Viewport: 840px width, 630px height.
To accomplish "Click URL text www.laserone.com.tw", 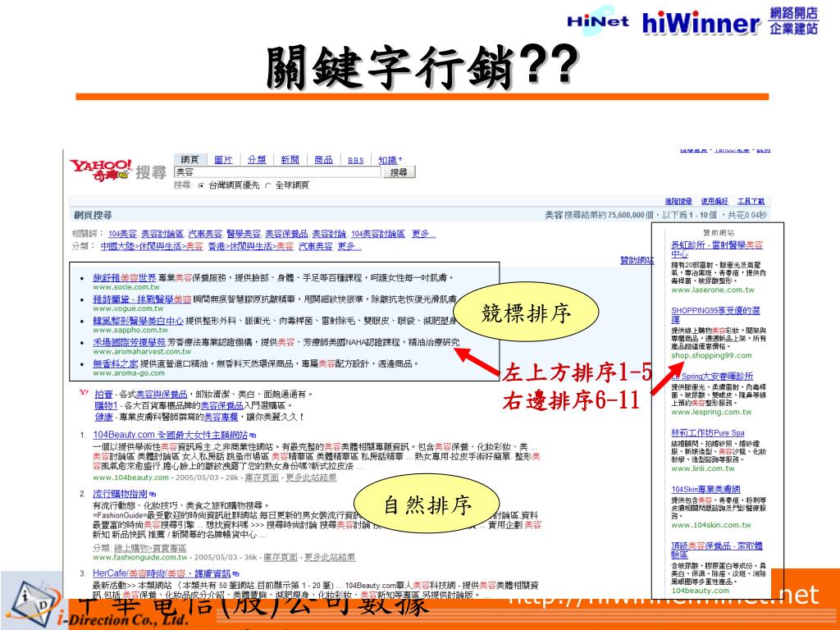I will point(713,290).
